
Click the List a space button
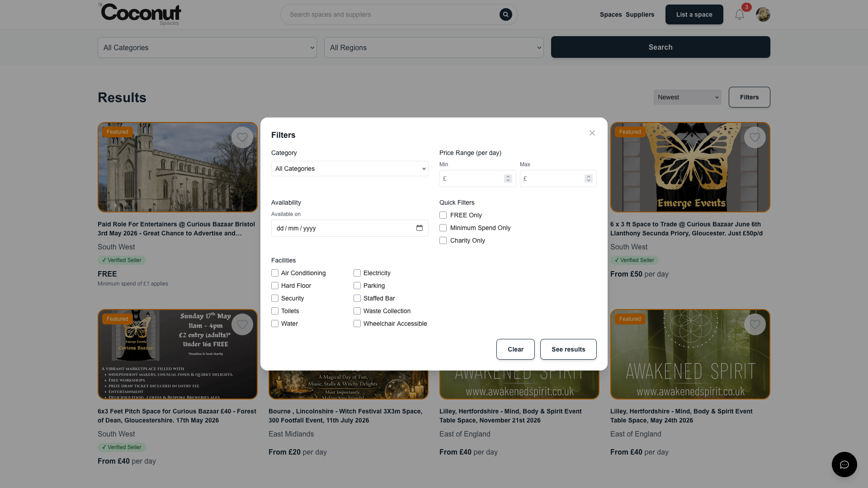coord(694,14)
